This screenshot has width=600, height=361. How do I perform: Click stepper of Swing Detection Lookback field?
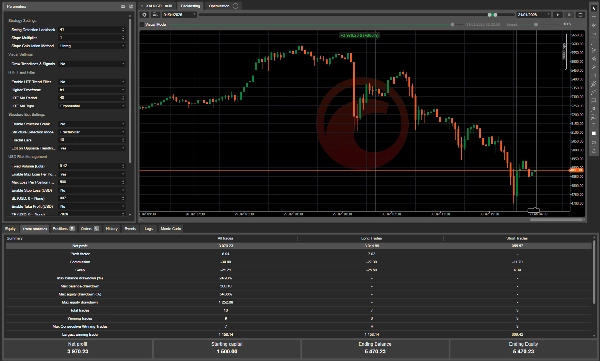(123, 29)
